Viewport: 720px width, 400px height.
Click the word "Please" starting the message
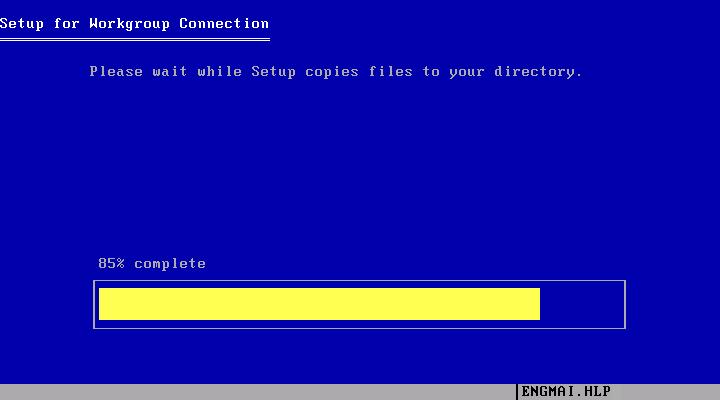[x=116, y=71]
